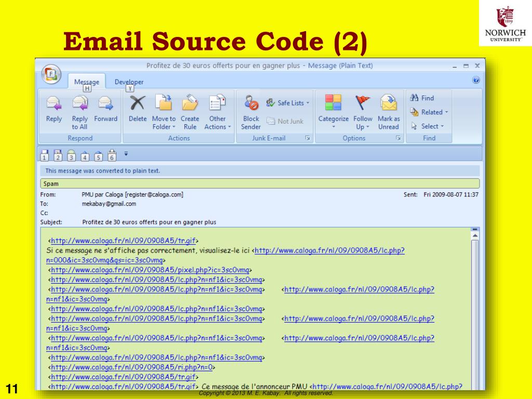Click the sent date Fri 2009-08-07 11:37

[x=451, y=194]
